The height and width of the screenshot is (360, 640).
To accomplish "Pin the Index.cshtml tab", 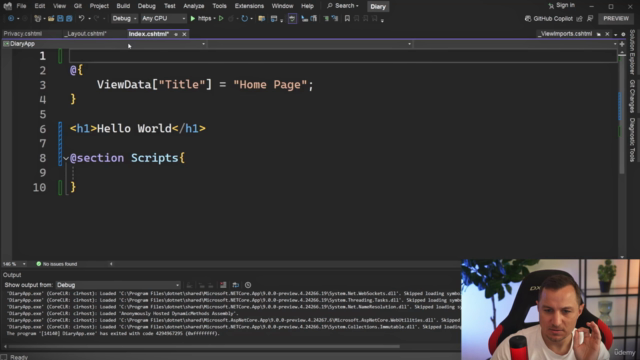I will [x=176, y=34].
